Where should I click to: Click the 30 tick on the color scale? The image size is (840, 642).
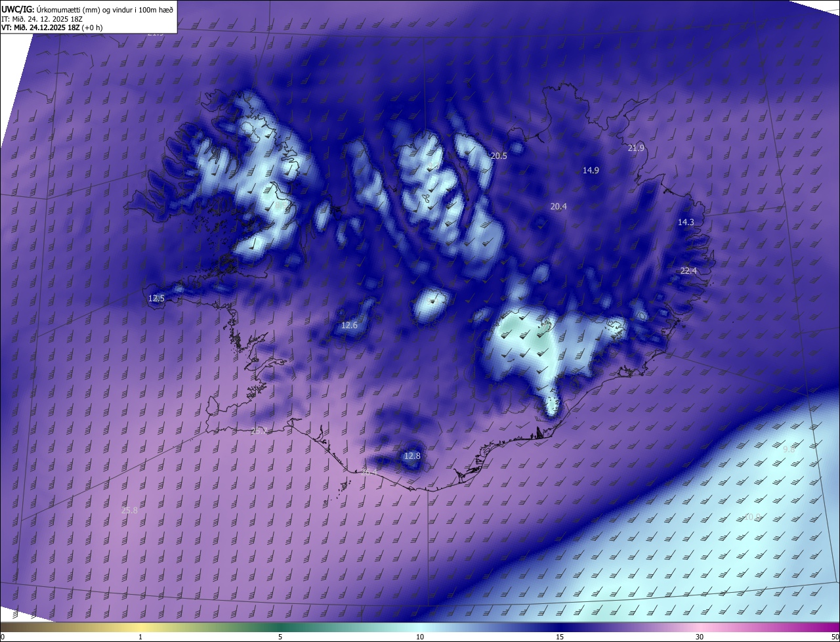(700, 637)
